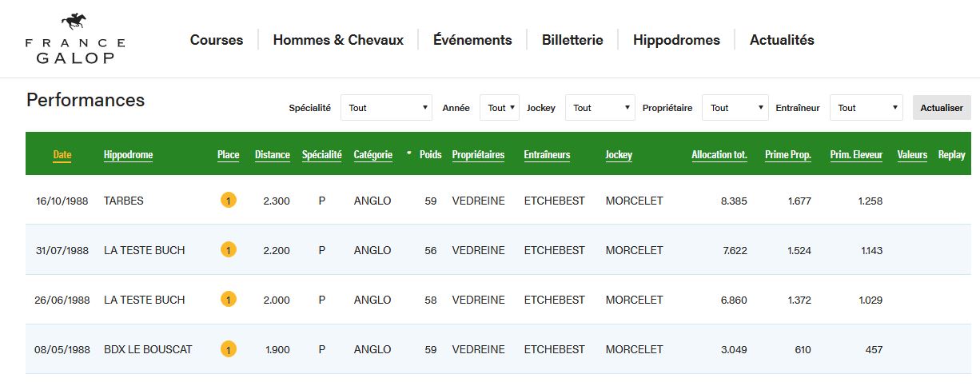This screenshot has width=980, height=386.
Task: Click the Actualiser button
Action: tap(942, 108)
